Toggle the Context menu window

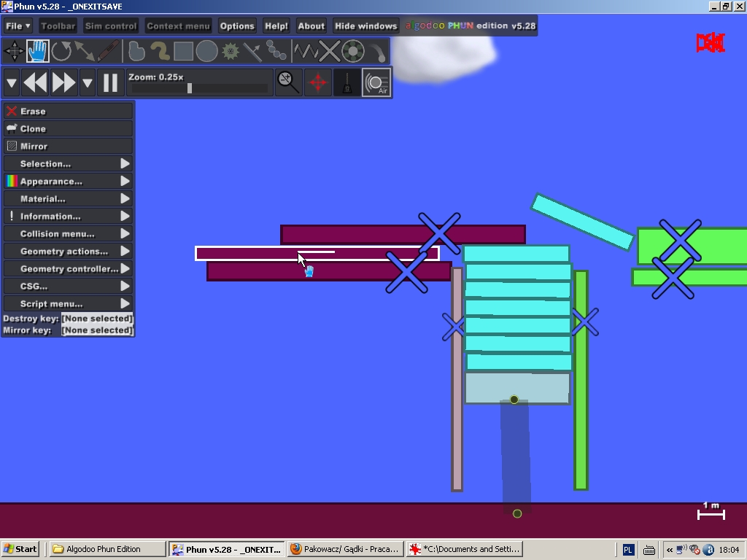point(178,26)
